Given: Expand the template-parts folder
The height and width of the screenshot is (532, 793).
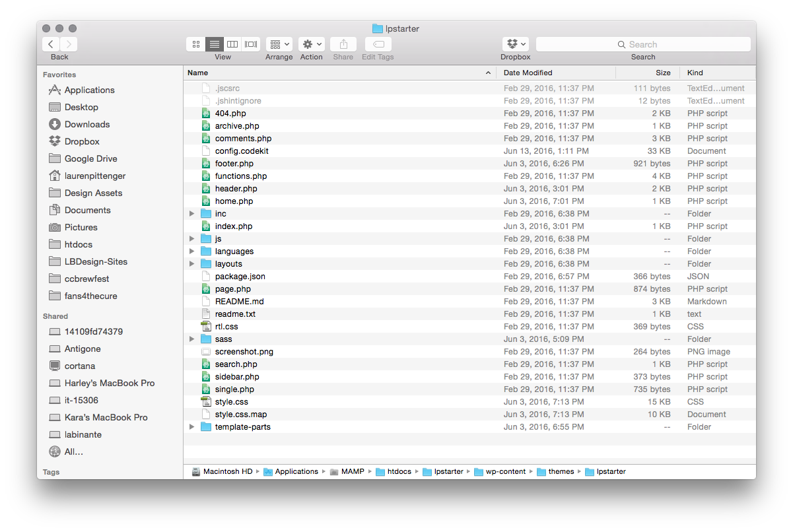Looking at the screenshot, I should pos(192,427).
